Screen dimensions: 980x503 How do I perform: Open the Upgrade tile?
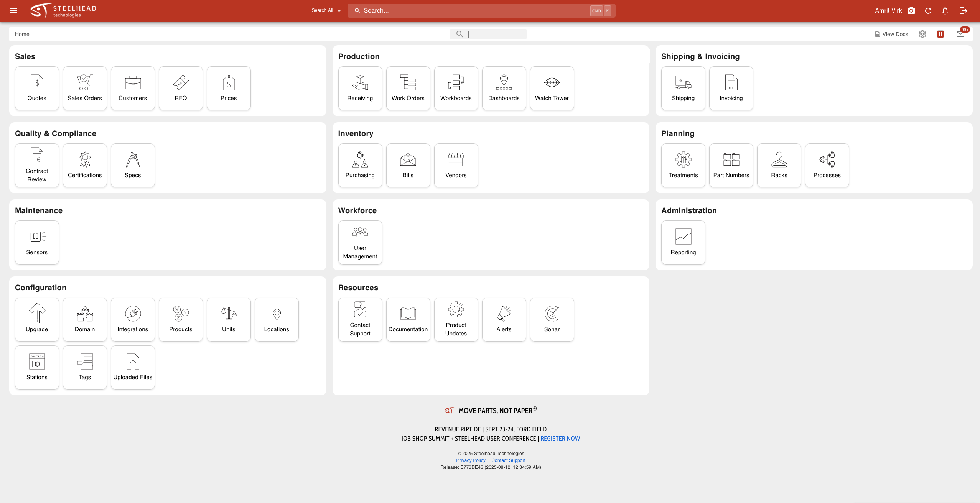coord(37,319)
